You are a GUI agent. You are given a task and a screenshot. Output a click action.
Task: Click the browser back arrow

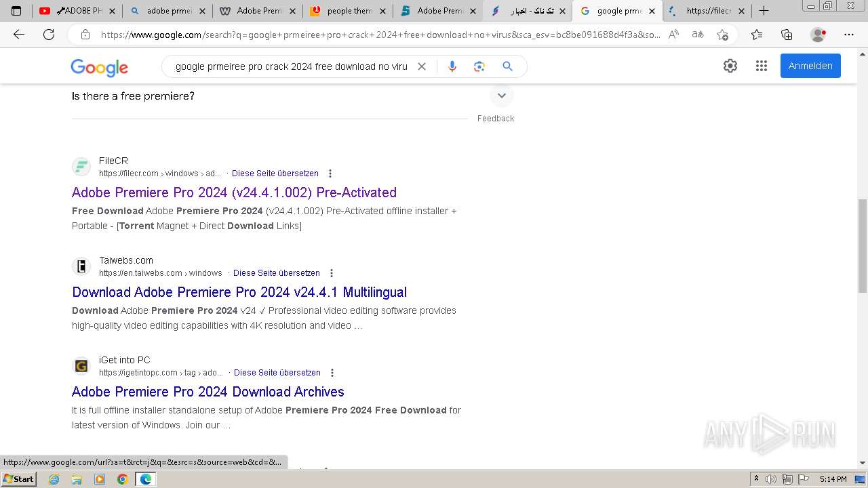pos(19,35)
